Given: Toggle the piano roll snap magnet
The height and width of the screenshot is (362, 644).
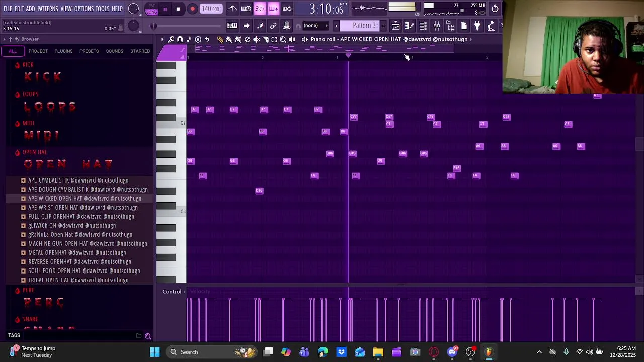Looking at the screenshot, I should point(180,39).
